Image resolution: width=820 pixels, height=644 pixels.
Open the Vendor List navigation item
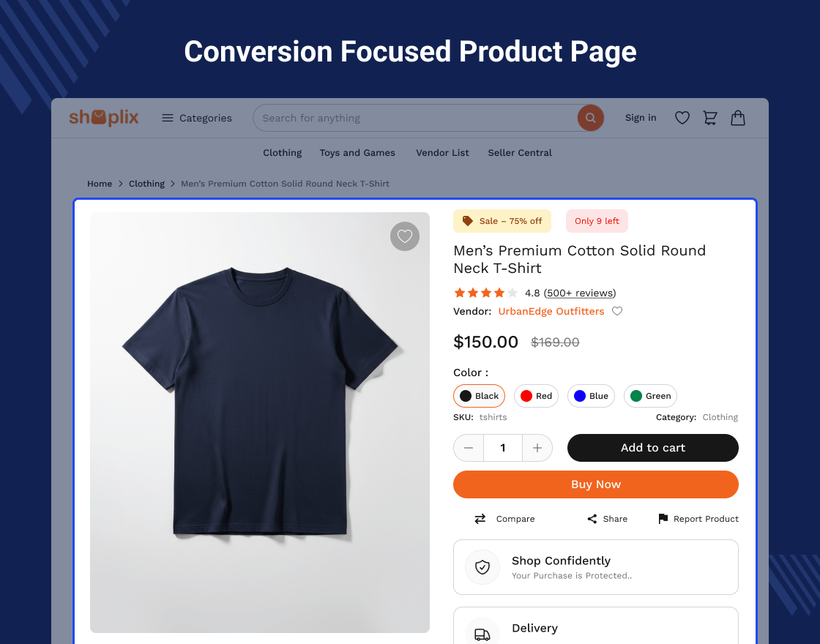[442, 153]
